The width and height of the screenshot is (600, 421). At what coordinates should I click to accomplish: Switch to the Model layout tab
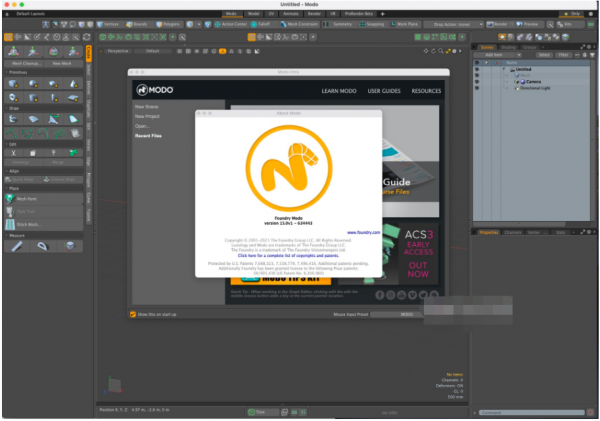pyautogui.click(x=253, y=14)
